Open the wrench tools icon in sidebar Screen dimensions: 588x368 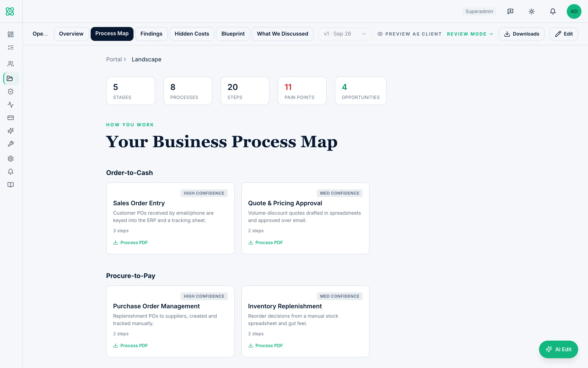point(10,144)
